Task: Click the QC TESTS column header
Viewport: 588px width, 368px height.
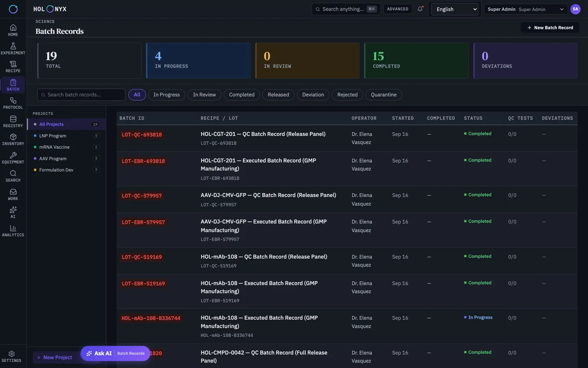Action: (521, 118)
